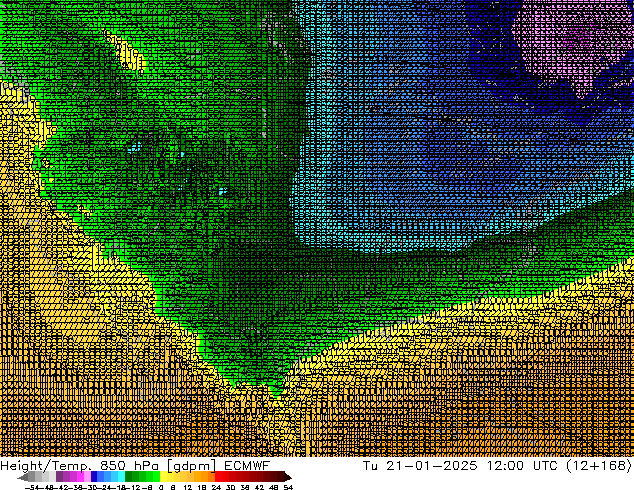Select the dark purple swatch above -42 in legend
The height and width of the screenshot is (490, 634).
59,476
